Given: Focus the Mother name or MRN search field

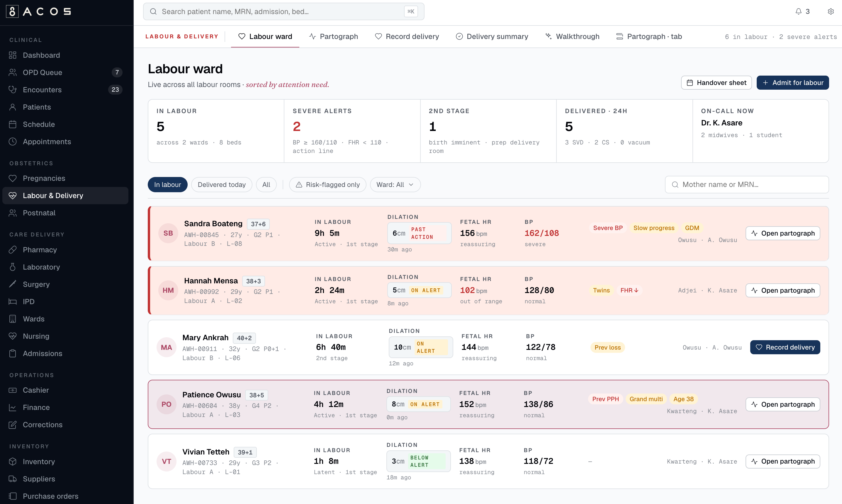Looking at the screenshot, I should 746,184.
